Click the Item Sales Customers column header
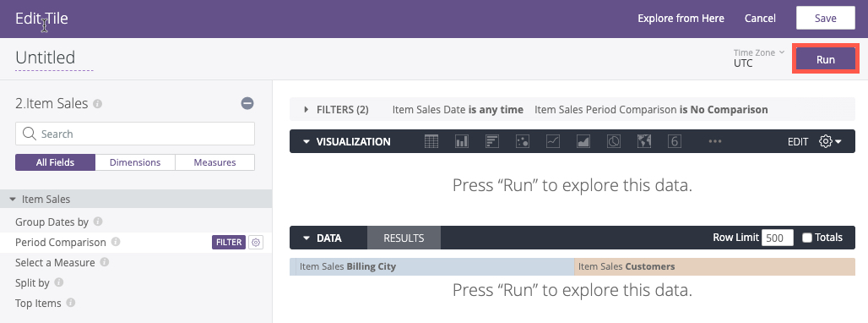This screenshot has width=868, height=323. [x=714, y=266]
